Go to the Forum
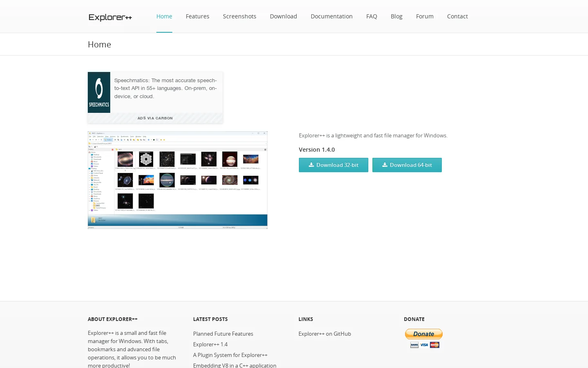Viewport: 588px width, 368px height. tap(425, 16)
